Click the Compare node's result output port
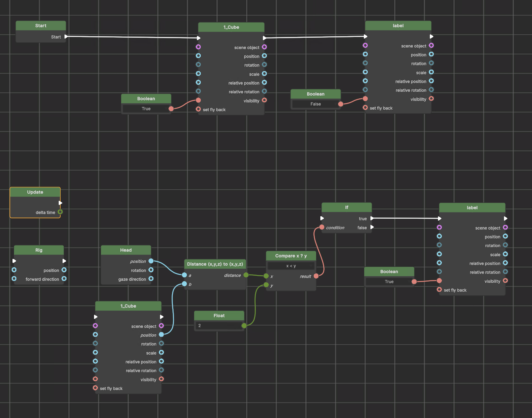This screenshot has width=532, height=418. click(316, 276)
